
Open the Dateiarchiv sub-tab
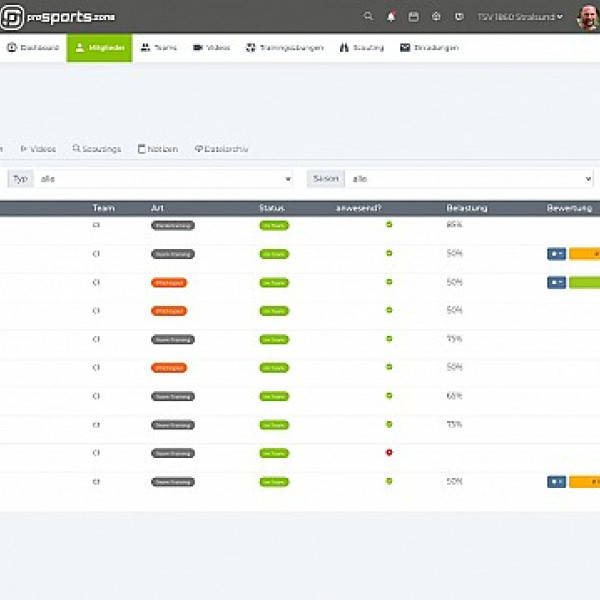tap(221, 149)
